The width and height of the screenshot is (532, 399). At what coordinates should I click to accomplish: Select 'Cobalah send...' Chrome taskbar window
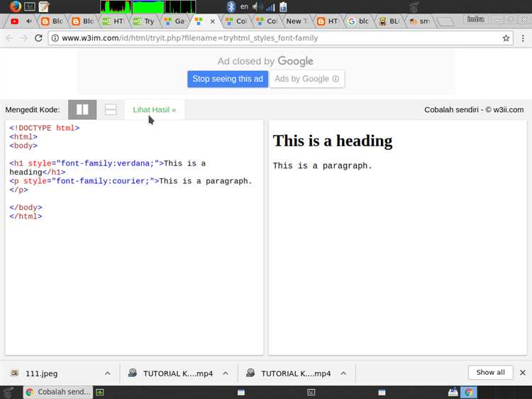click(57, 392)
